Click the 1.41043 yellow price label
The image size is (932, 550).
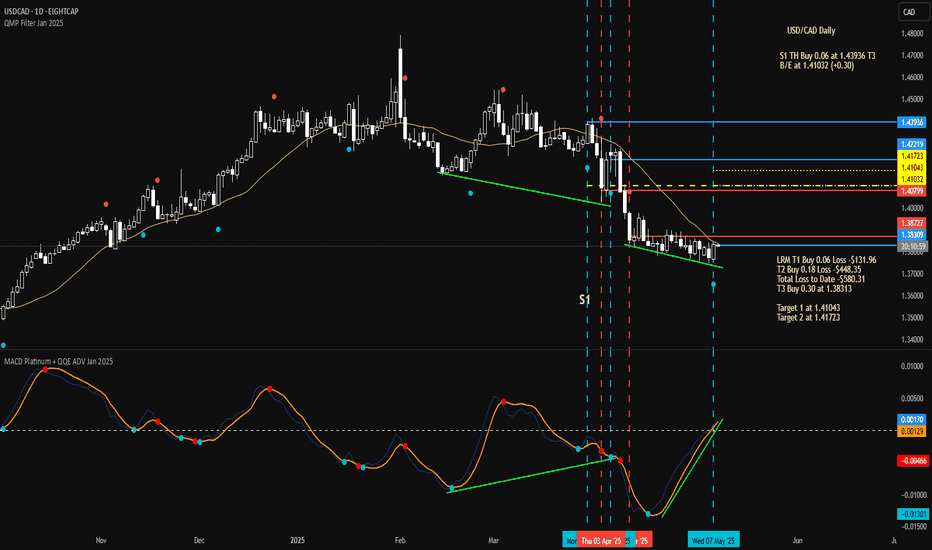pos(912,168)
